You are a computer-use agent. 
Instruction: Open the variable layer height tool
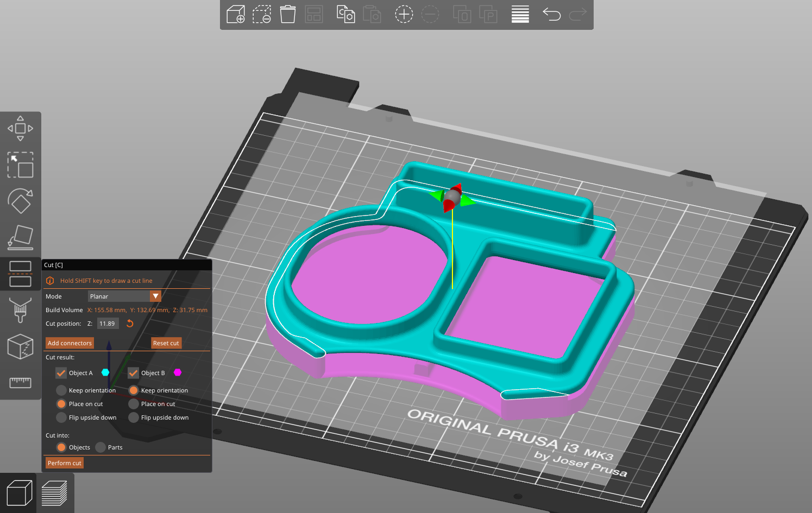(x=520, y=14)
